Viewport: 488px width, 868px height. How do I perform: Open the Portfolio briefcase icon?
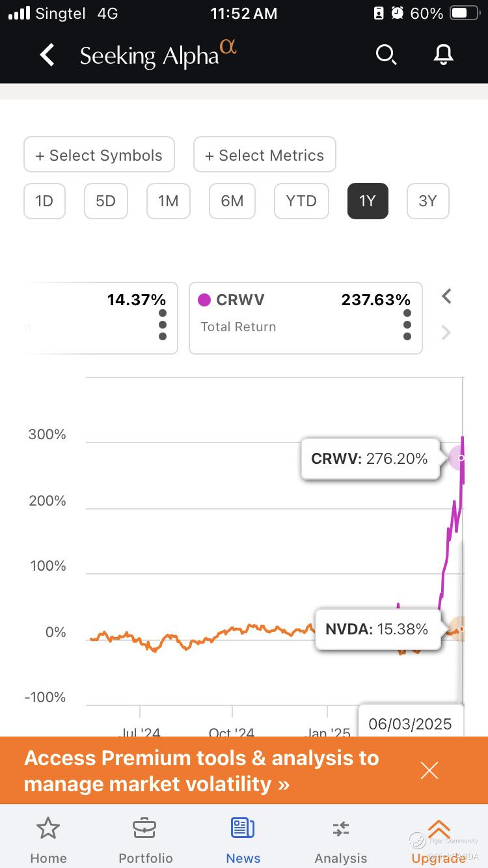(x=144, y=829)
